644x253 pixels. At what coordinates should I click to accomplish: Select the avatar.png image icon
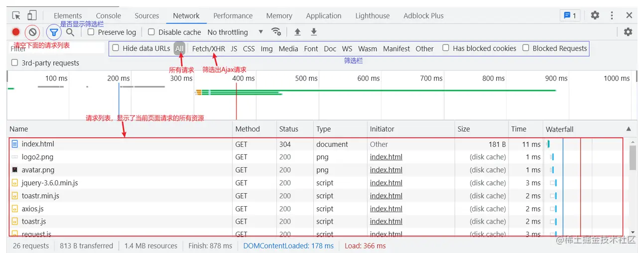[14, 170]
